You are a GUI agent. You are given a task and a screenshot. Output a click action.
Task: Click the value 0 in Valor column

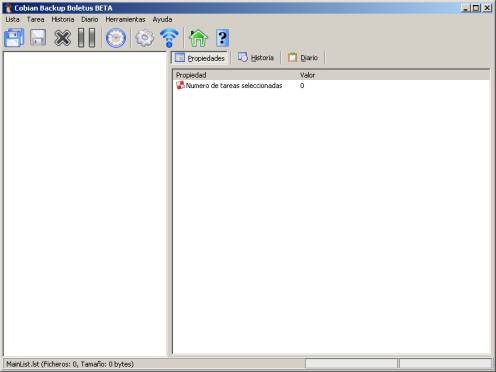[x=302, y=86]
